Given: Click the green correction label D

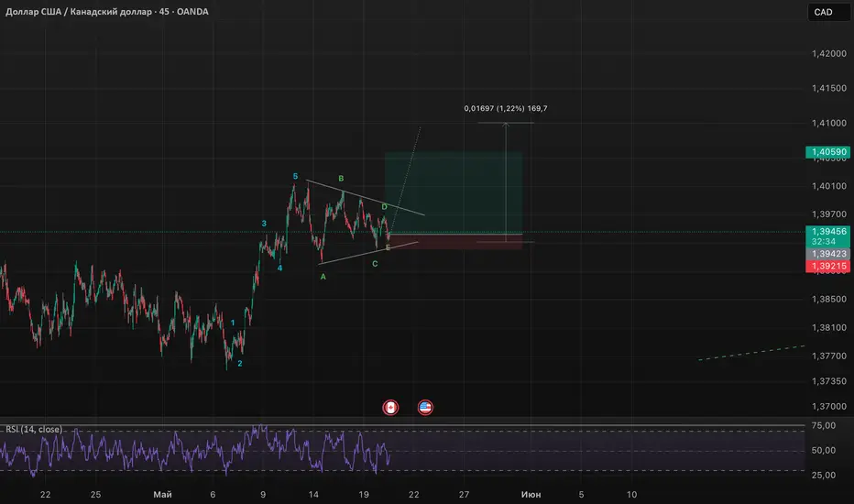Looking at the screenshot, I should coord(384,207).
